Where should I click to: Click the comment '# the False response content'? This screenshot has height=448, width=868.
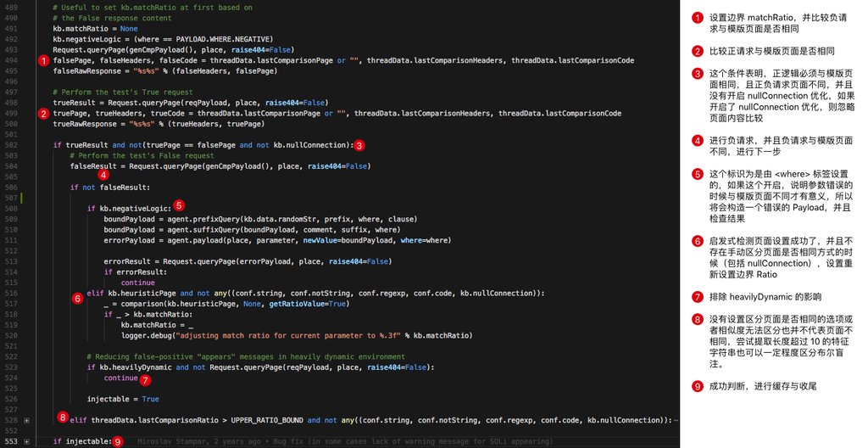click(x=113, y=19)
